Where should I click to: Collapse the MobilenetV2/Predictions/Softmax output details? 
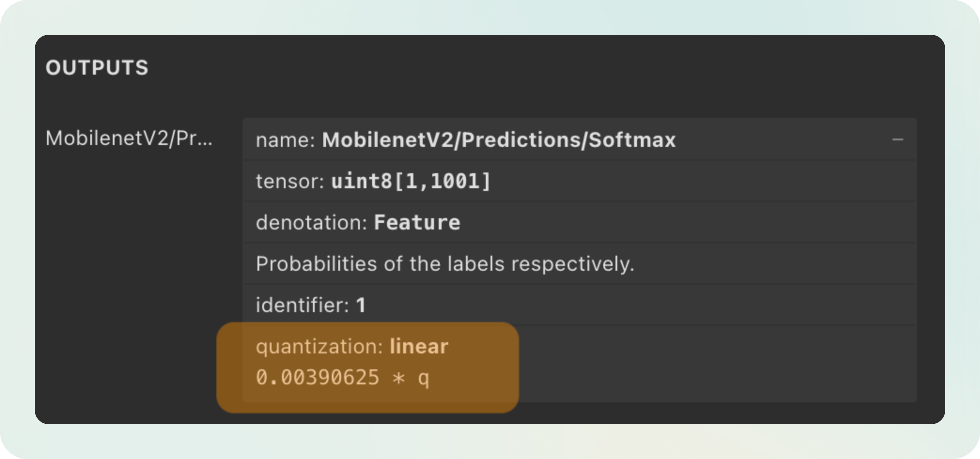[899, 139]
